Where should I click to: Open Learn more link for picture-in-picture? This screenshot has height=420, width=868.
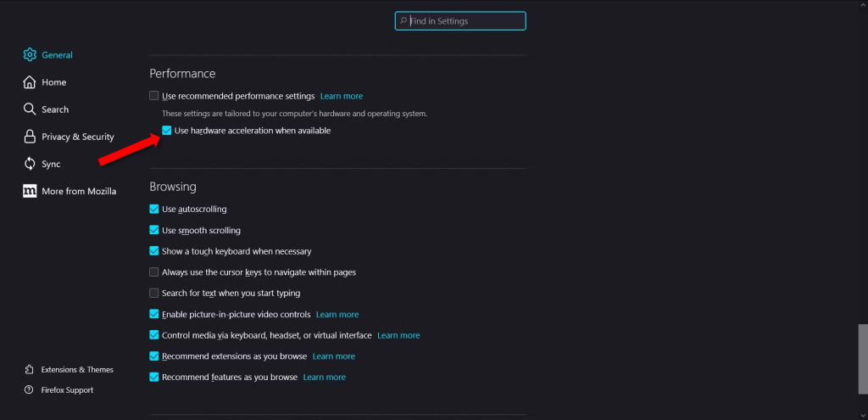[337, 315]
